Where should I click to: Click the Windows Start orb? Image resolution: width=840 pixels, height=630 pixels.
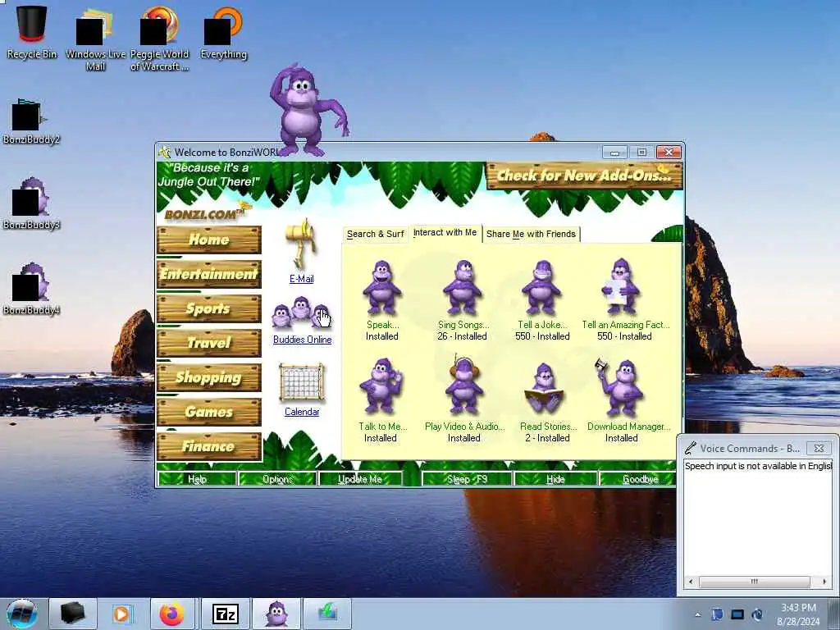pyautogui.click(x=21, y=614)
